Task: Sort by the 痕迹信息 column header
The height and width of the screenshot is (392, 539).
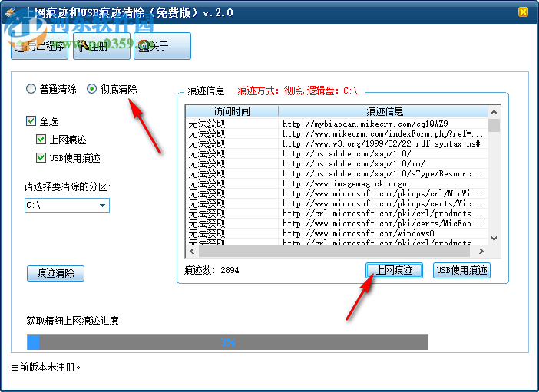Action: pos(383,111)
